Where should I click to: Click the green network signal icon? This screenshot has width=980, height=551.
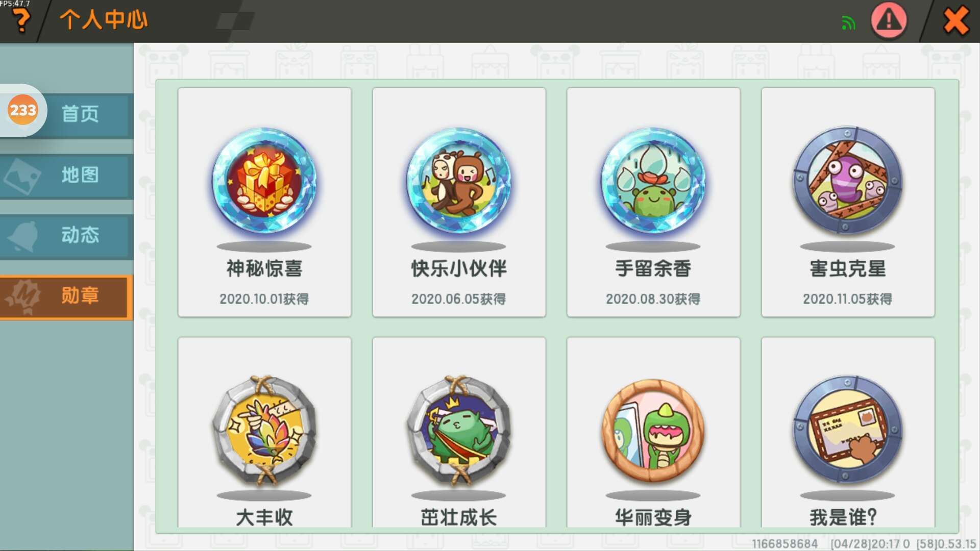click(848, 23)
